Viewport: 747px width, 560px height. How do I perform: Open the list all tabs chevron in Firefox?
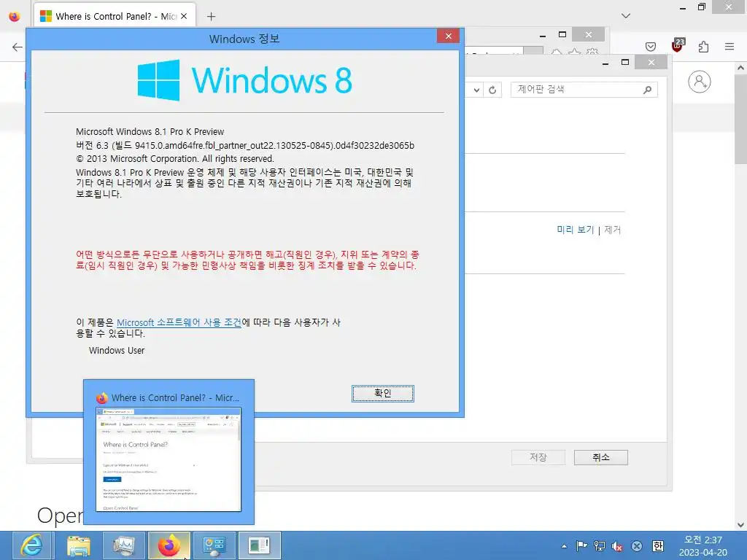(x=626, y=16)
